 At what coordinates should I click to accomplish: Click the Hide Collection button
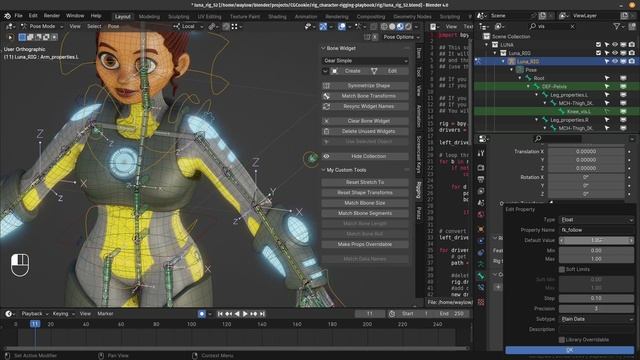(365, 156)
